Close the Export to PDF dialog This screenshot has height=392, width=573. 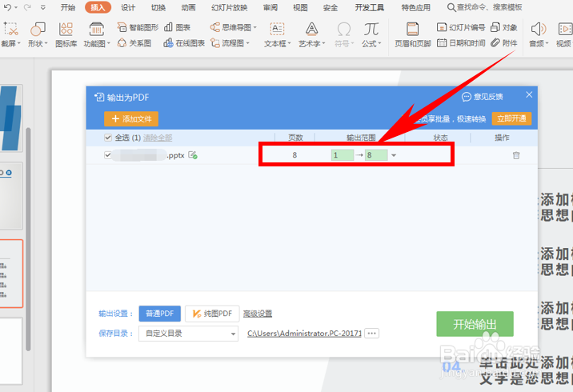tap(529, 94)
